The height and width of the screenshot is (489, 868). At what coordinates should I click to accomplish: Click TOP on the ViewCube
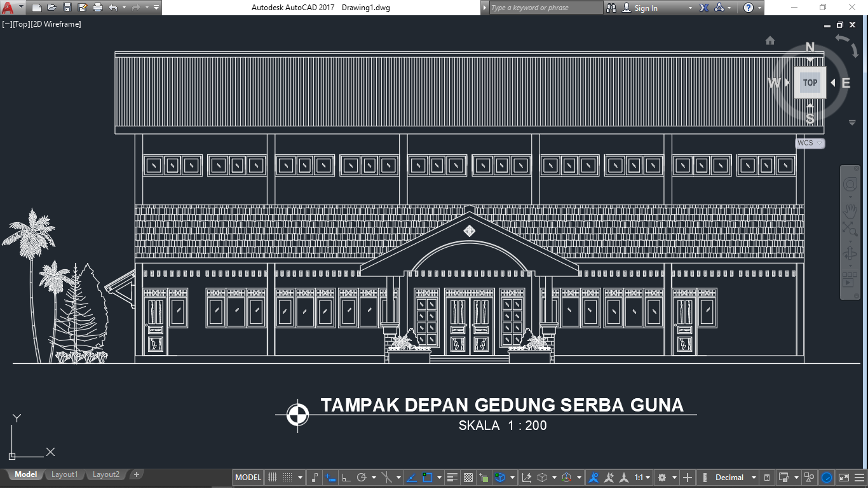pyautogui.click(x=810, y=83)
